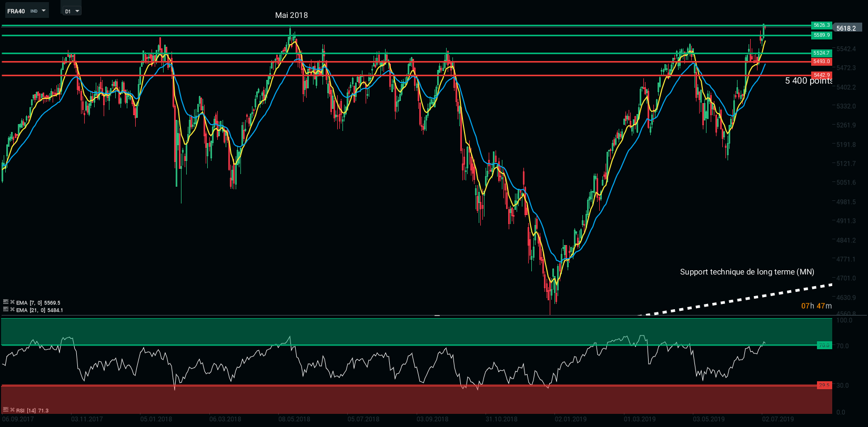Click the RSI [14] 71.3 legend text
Screen dimensions: 868x427
click(32, 410)
